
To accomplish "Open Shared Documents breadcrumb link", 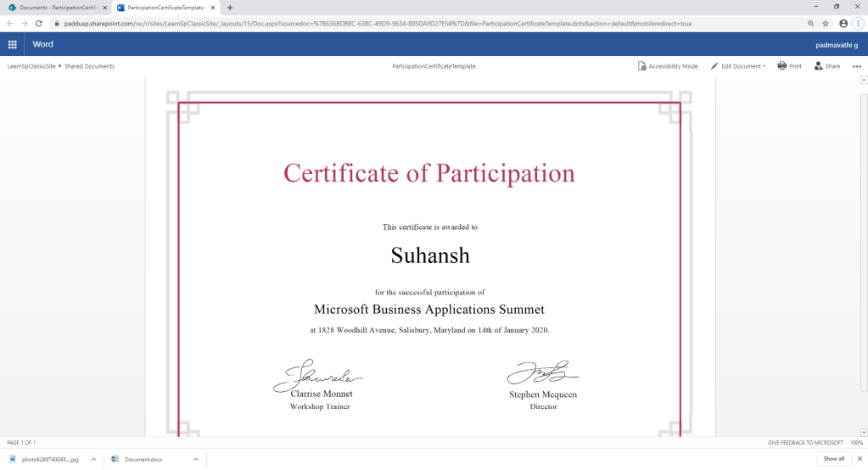I will coord(89,66).
